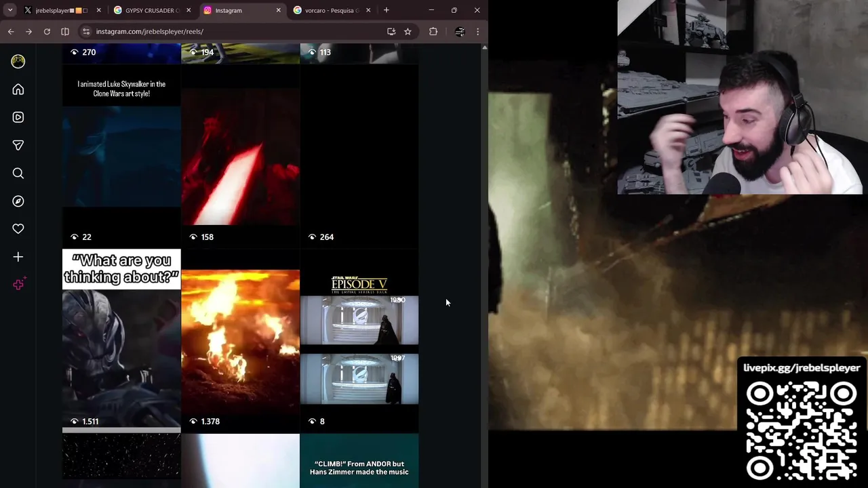
Task: Open the Explore compass icon
Action: pos(18,201)
